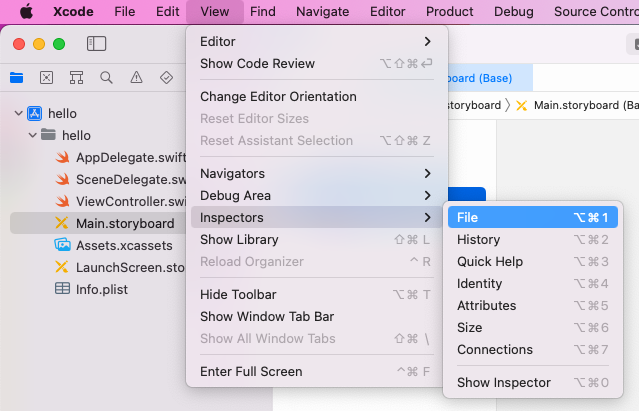Select ViewController file name in navigator
639x411 pixels.
[131, 202]
